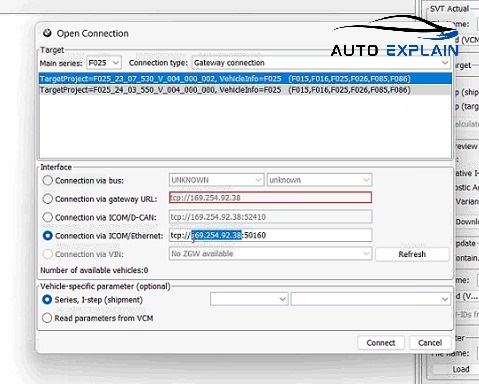Viewport: 479px width, 384px height.
Task: Open the UNKNOWN bus dropdown
Action: (216, 180)
